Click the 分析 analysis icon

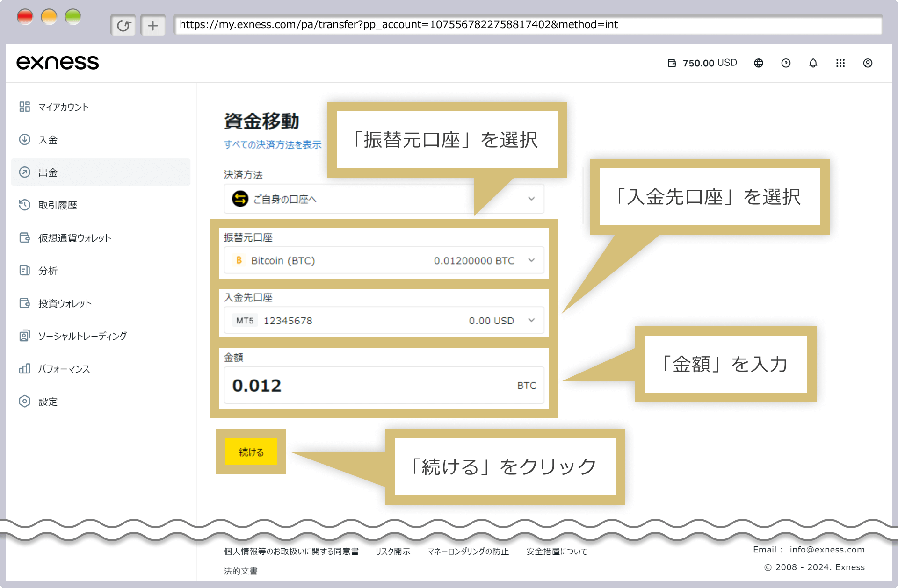(25, 270)
